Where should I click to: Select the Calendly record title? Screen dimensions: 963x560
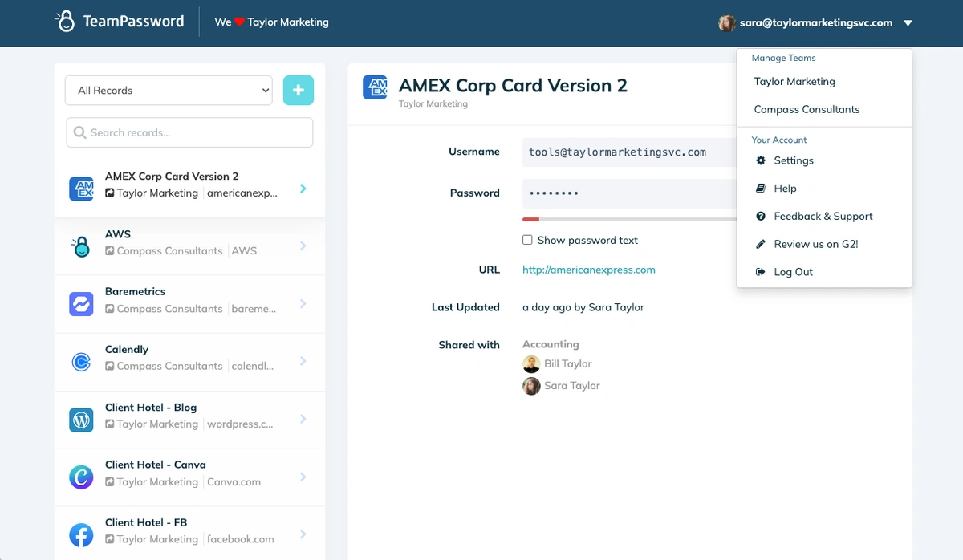[x=127, y=349]
